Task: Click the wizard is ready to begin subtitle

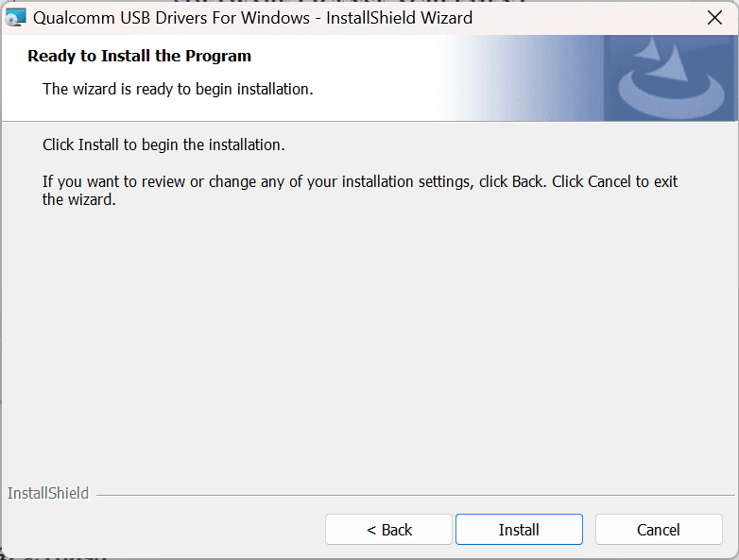Action: click(x=178, y=89)
